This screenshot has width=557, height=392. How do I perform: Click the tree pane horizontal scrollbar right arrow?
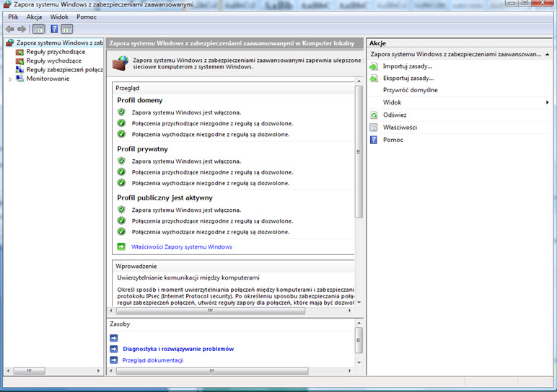98,370
